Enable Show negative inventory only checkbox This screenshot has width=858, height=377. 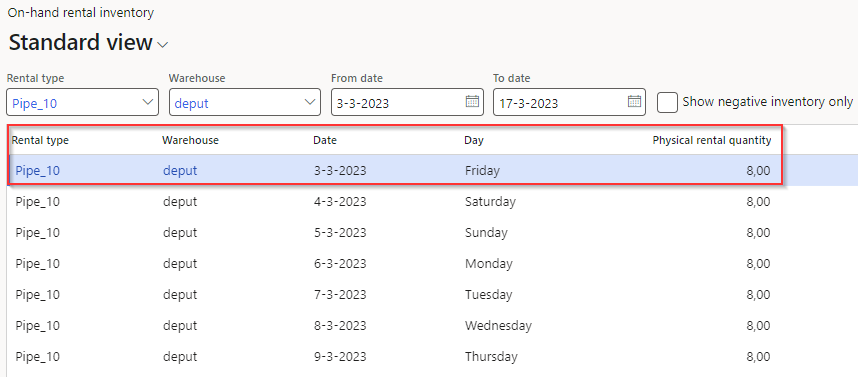[667, 102]
